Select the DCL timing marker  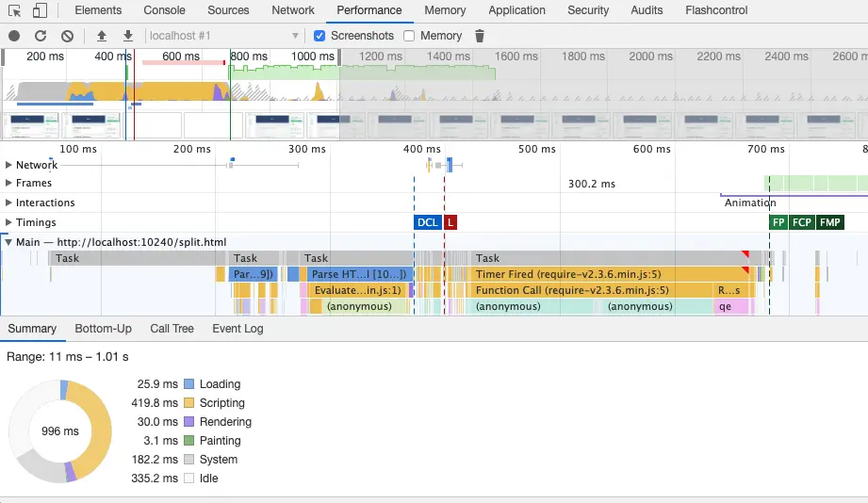click(x=427, y=222)
